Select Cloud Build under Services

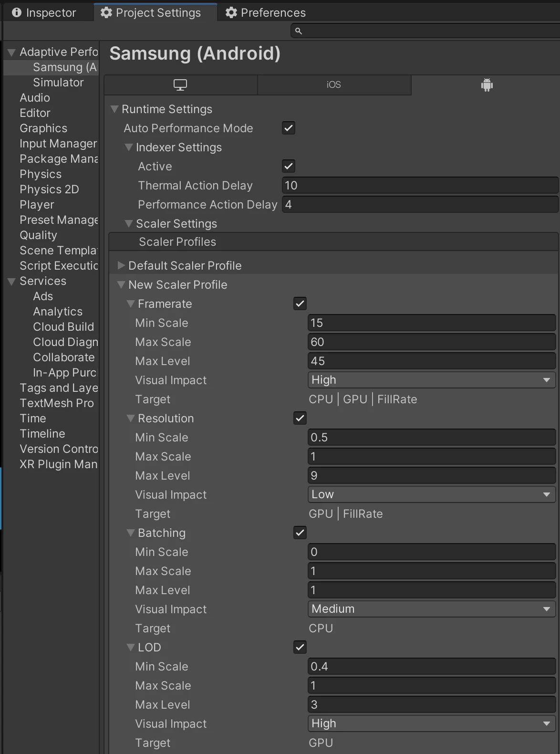tap(63, 327)
